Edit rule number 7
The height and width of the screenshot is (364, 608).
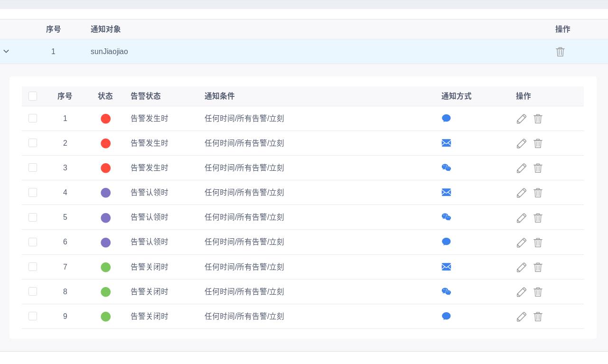[521, 267]
